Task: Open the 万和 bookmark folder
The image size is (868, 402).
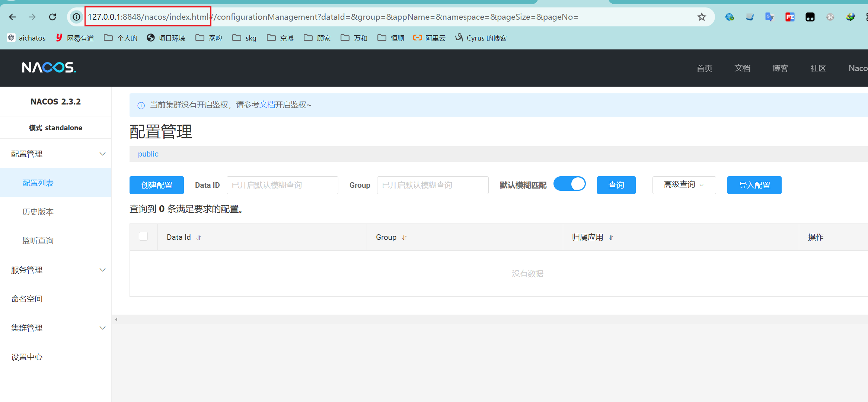Action: pyautogui.click(x=354, y=38)
